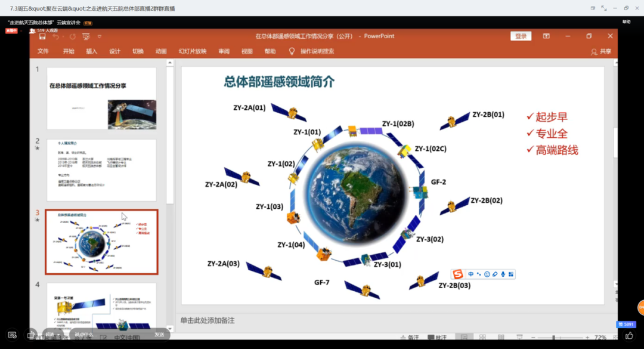Switch to the 幻灯片放映 tab

click(x=192, y=51)
